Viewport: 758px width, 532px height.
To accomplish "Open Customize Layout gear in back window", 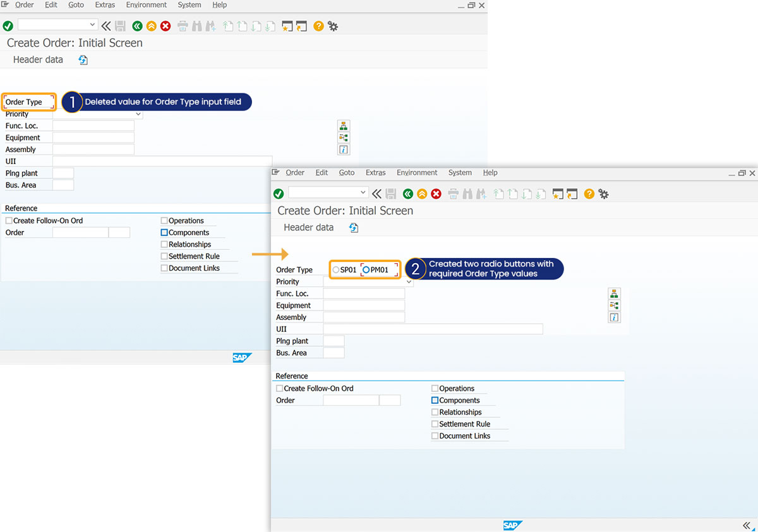I will pos(333,26).
